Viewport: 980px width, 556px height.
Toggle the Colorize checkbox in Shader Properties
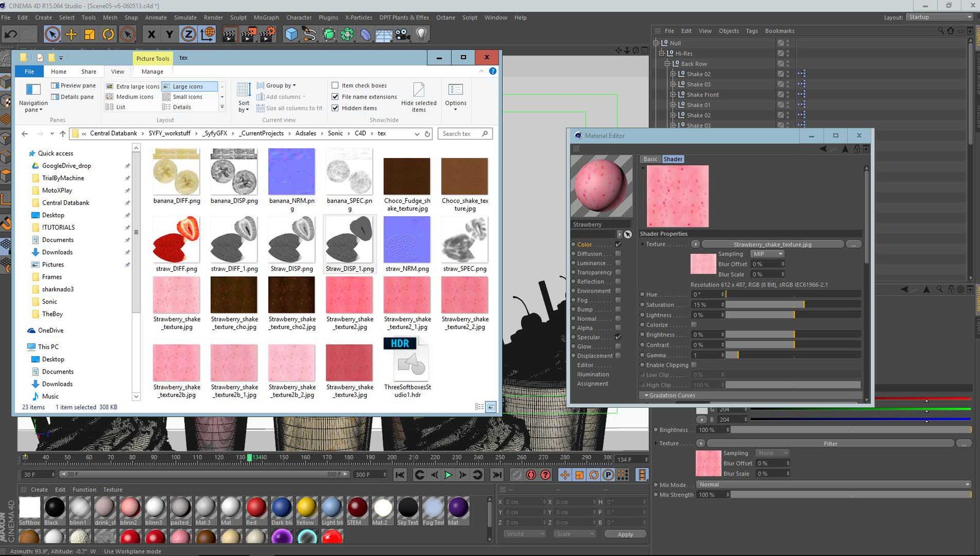[x=694, y=325]
